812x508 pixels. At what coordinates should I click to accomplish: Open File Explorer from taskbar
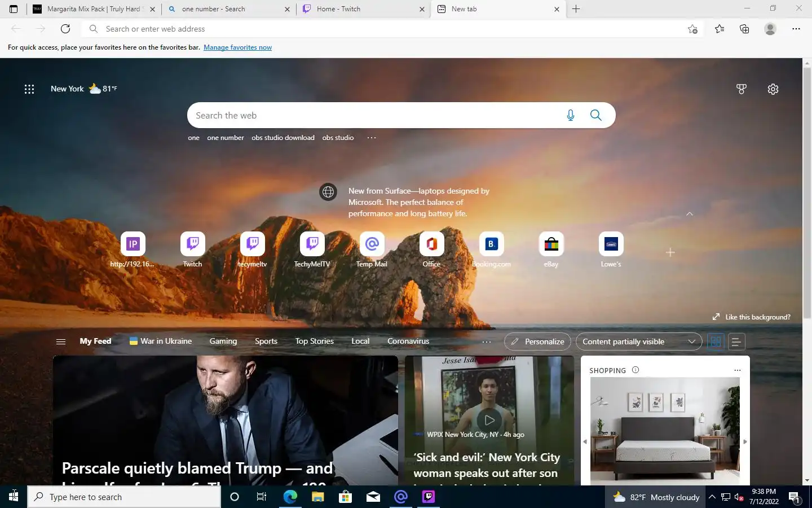[317, 497]
